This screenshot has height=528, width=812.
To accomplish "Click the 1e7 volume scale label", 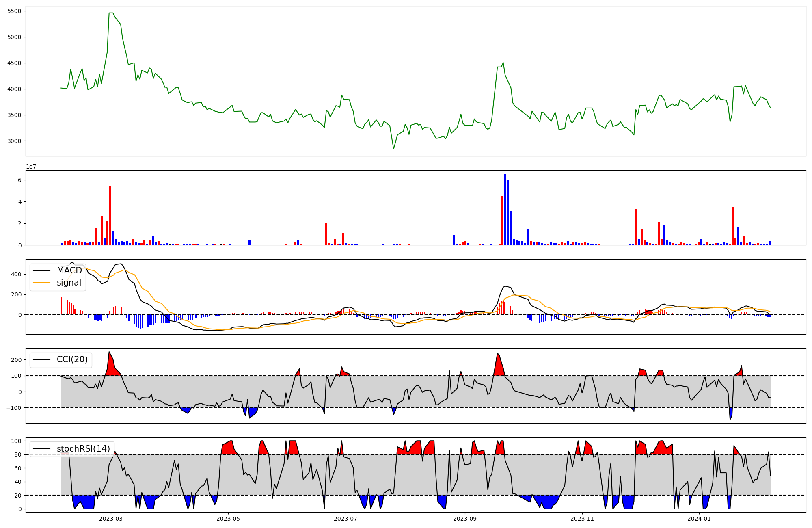I will click(x=31, y=167).
